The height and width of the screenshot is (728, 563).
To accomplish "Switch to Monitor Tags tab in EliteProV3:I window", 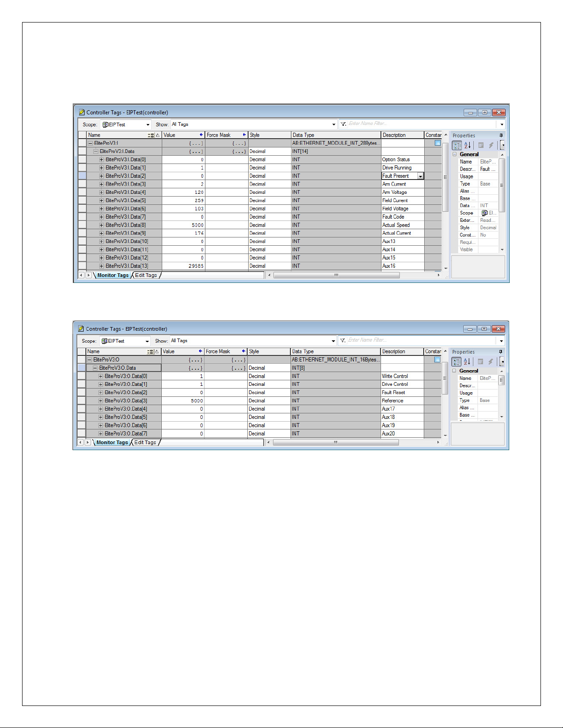I will (113, 275).
